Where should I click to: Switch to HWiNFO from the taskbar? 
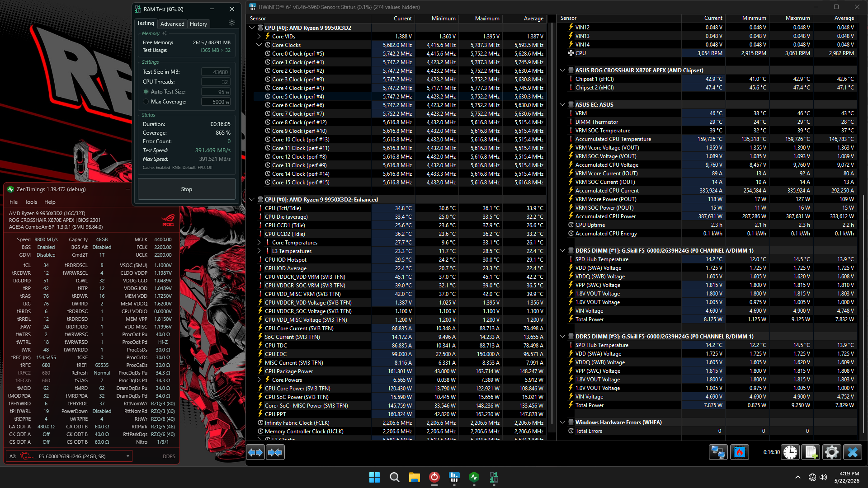(x=454, y=477)
